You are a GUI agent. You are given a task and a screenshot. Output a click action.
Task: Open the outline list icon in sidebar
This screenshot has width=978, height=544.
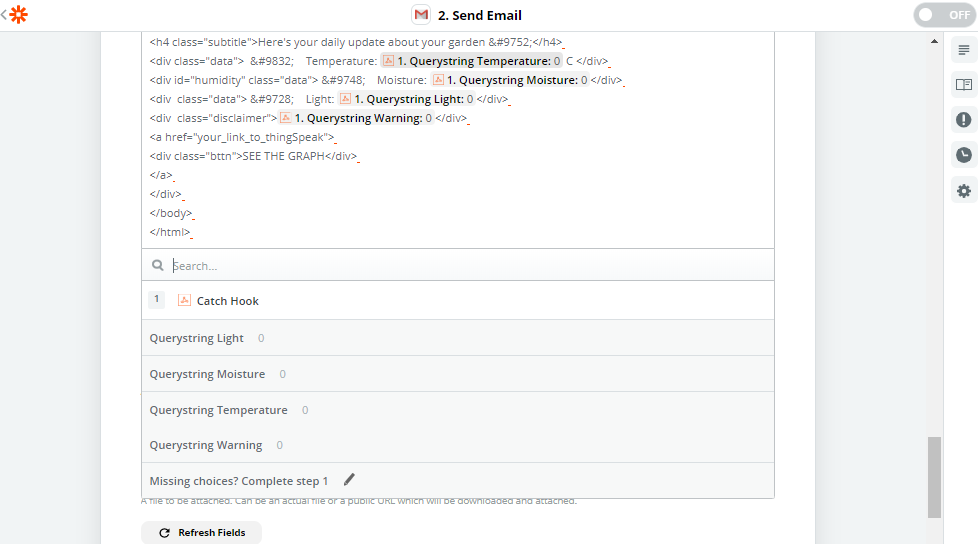pos(963,50)
